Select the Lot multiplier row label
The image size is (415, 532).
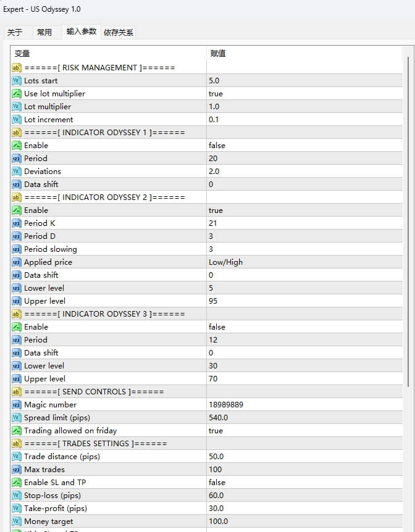click(48, 107)
